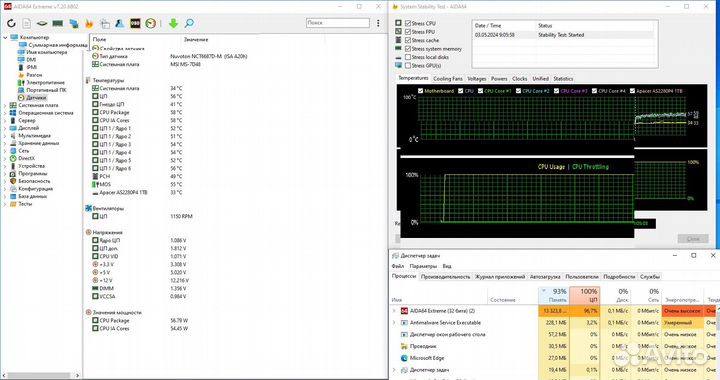Open the three-dot menu in AIDA64 toolbar
This screenshot has height=380, width=720.
pos(378,23)
